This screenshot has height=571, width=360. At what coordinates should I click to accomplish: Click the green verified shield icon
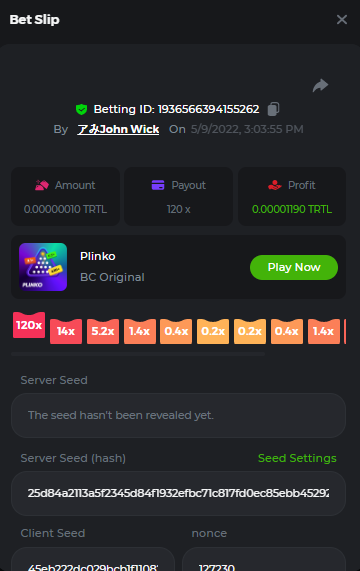pyautogui.click(x=82, y=109)
